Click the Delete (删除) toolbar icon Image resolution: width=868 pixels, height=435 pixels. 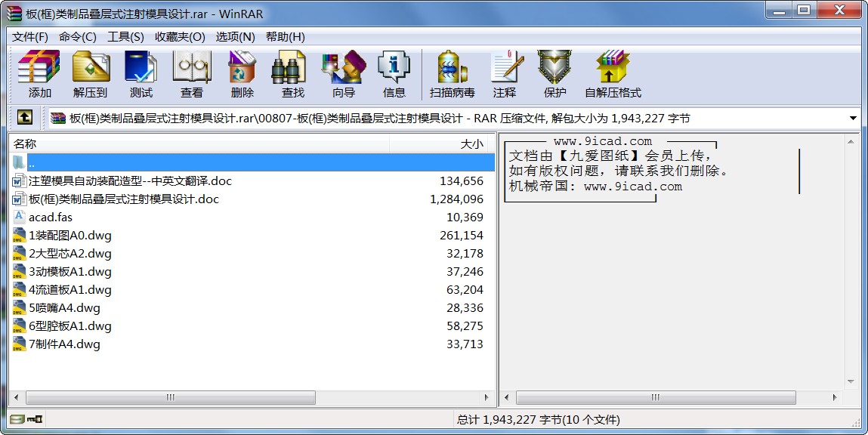click(x=242, y=74)
